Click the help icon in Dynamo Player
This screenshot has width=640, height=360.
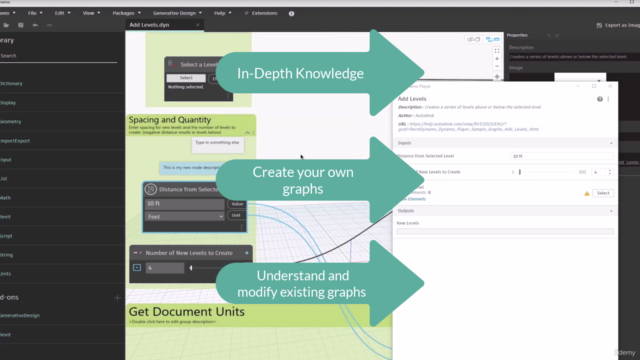[x=600, y=99]
